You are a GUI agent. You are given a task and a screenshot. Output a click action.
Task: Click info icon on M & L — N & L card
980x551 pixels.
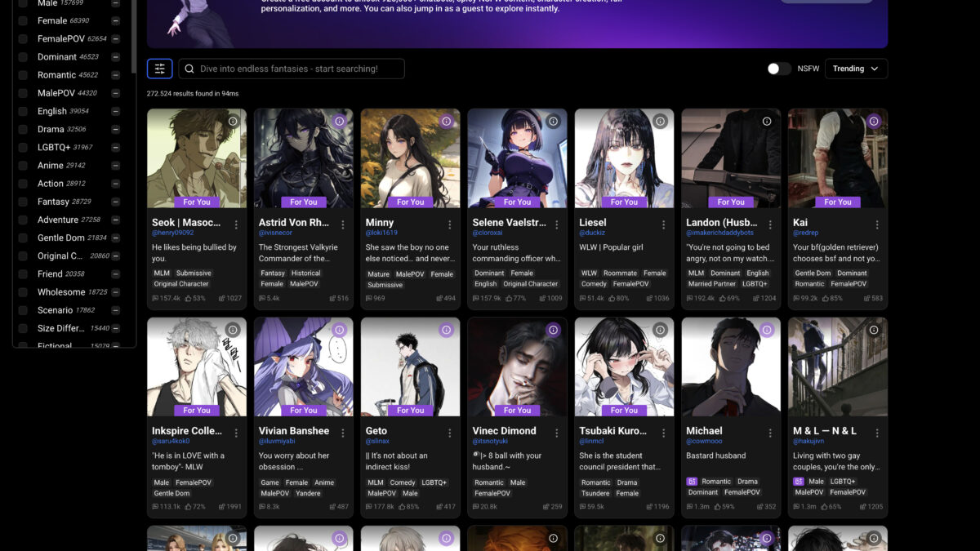click(874, 331)
